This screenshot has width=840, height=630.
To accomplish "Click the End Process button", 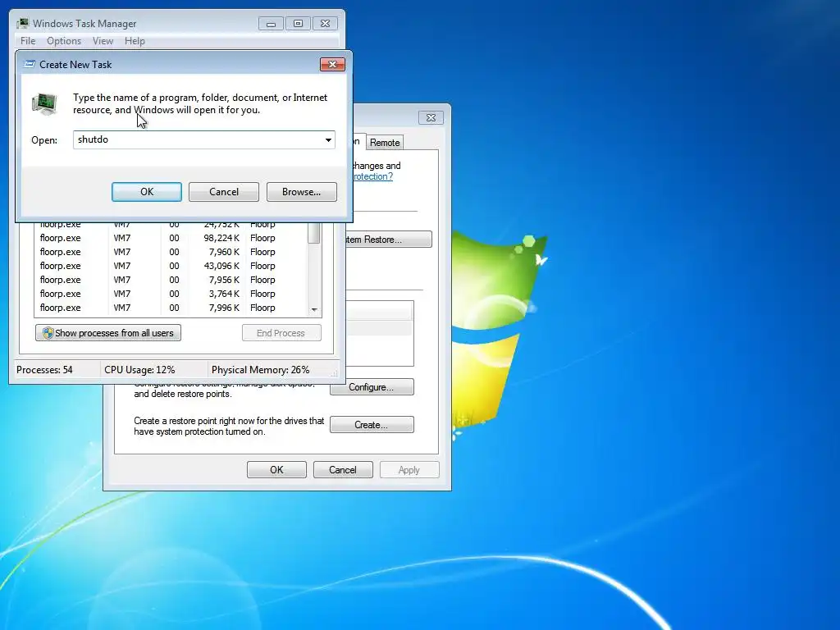I will (281, 333).
